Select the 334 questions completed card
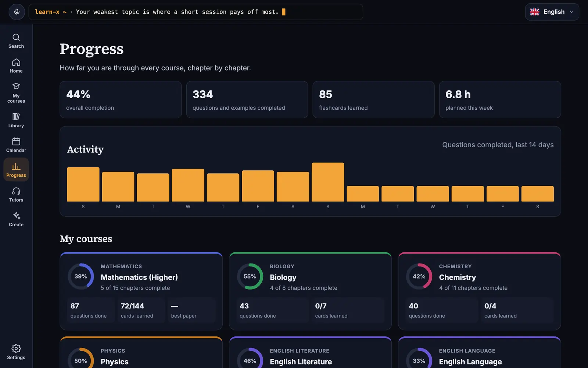588x368 pixels. tap(247, 100)
